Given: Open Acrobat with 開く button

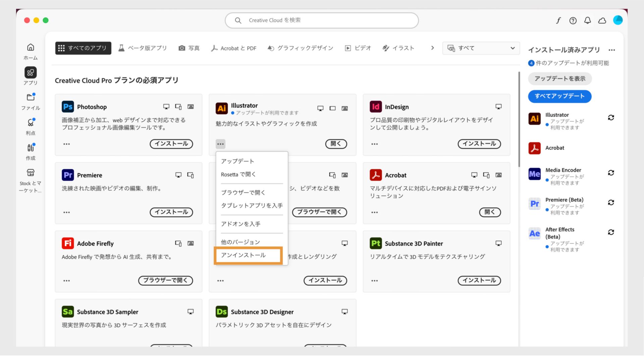Looking at the screenshot, I should (490, 212).
